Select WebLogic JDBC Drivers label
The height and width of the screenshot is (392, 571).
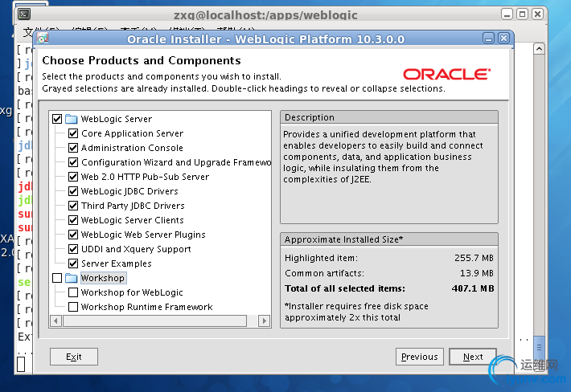(129, 191)
